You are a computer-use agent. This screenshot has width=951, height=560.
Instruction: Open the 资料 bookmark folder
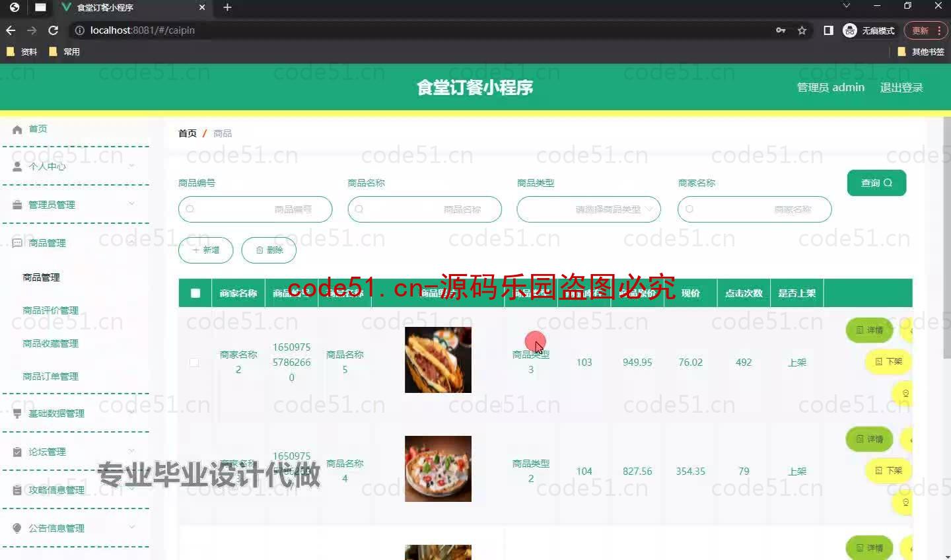tap(22, 52)
